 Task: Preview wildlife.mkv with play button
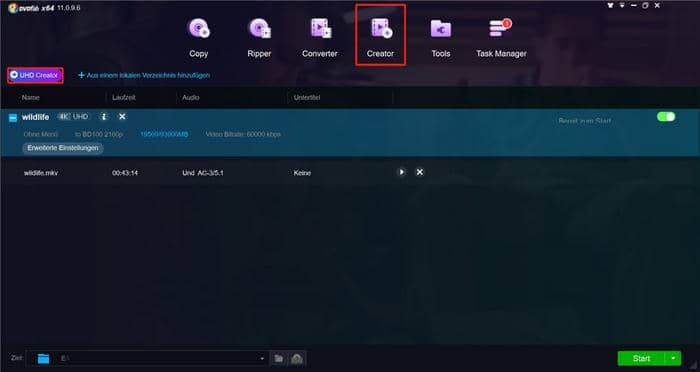pos(401,172)
